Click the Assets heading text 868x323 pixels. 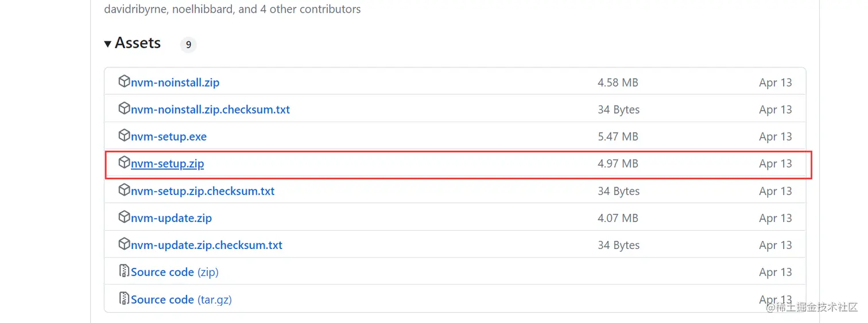click(x=138, y=43)
